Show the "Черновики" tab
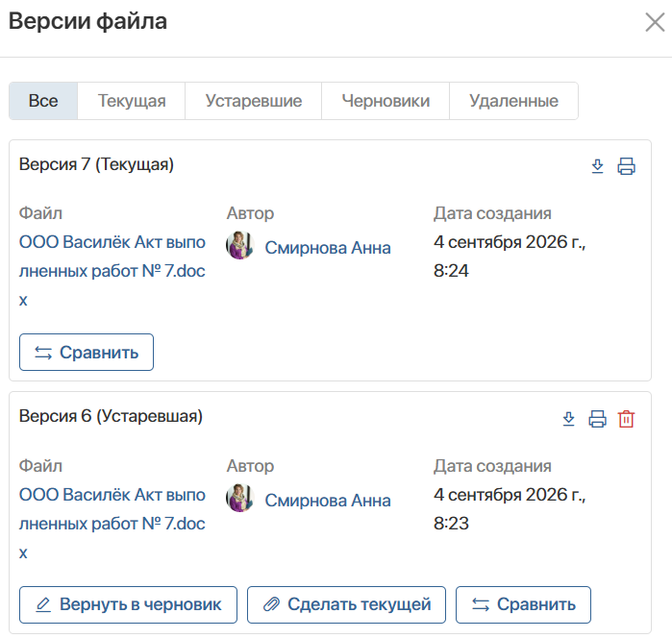The image size is (672, 638). pyautogui.click(x=386, y=101)
